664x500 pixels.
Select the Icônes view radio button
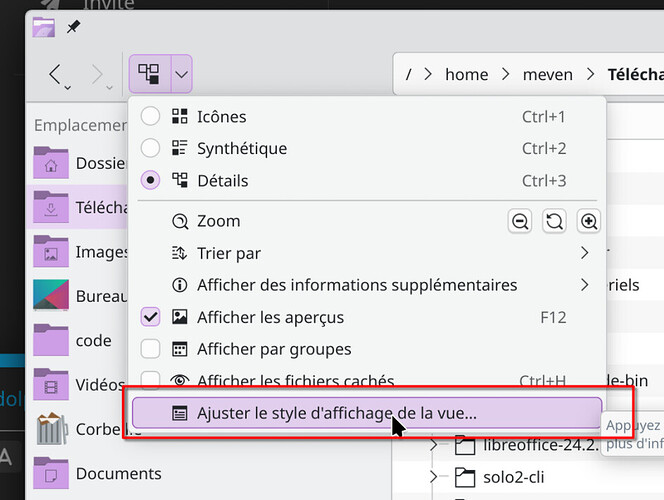(x=151, y=117)
